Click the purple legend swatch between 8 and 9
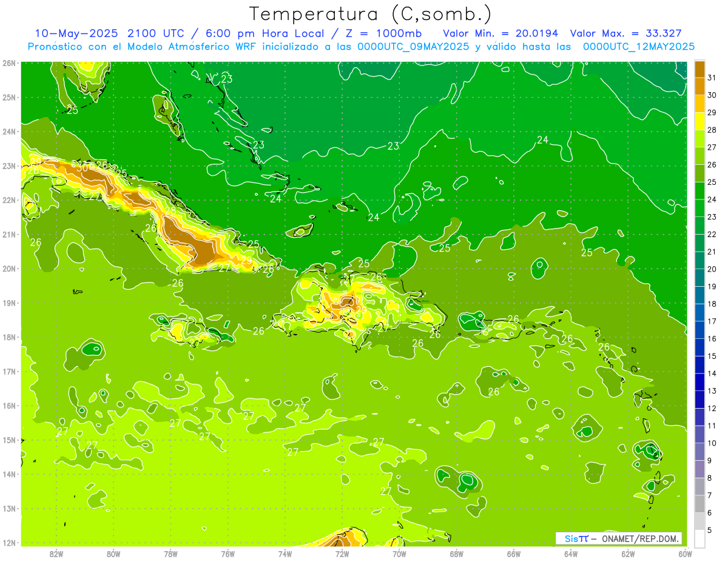Image resolution: width=728 pixels, height=562 pixels. [x=699, y=469]
